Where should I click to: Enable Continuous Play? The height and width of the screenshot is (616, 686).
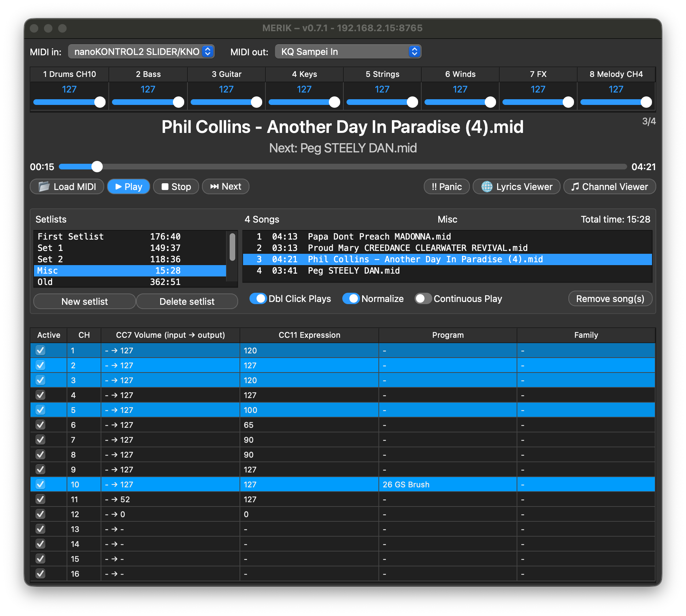pyautogui.click(x=423, y=299)
